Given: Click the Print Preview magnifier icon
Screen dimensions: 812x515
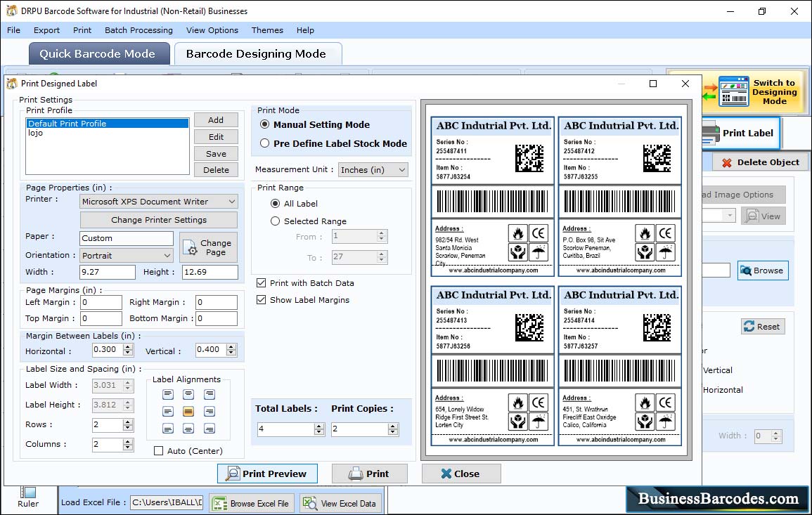Looking at the screenshot, I should click(x=233, y=474).
